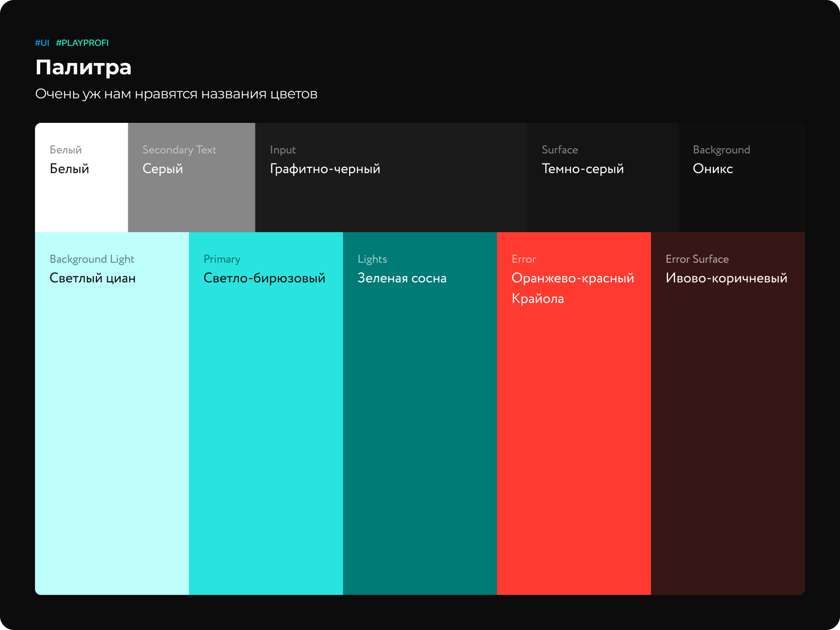The image size is (840, 630).
Task: Select the Error Surface Ивово-коричневый swatch
Action: point(728,414)
